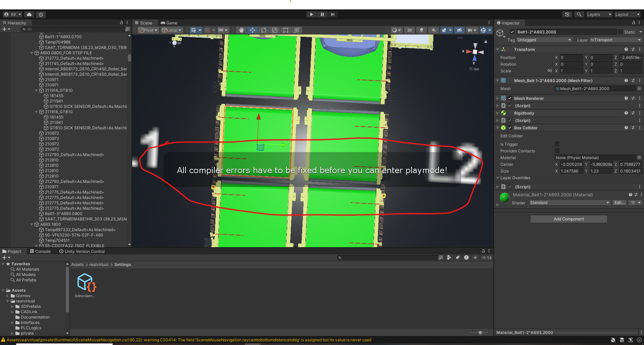Click the Add Component button
The height and width of the screenshot is (345, 644).
[x=569, y=219]
